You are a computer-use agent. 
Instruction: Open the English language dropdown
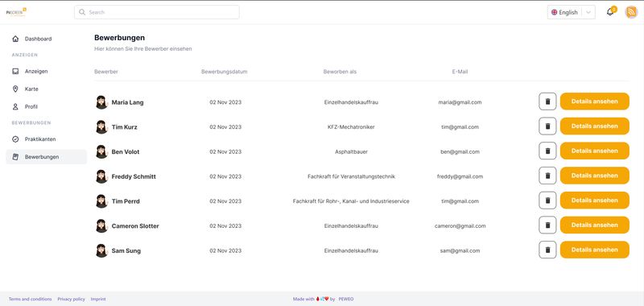(x=572, y=12)
